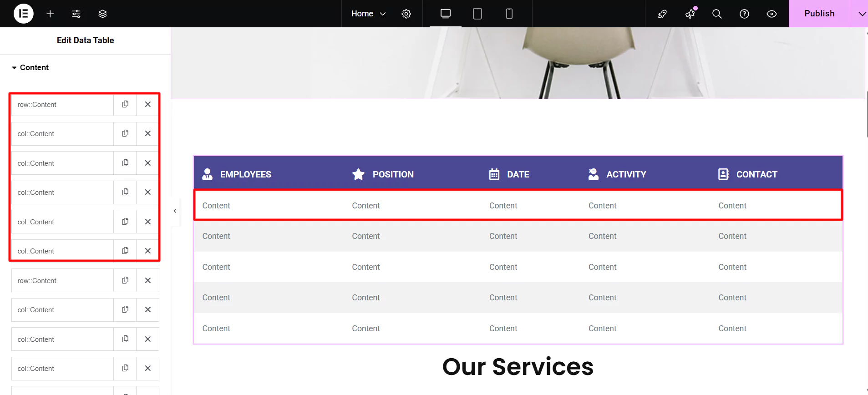Screen dimensions: 868x395
Task: Duplicate the third col::Content item
Action: 125,192
